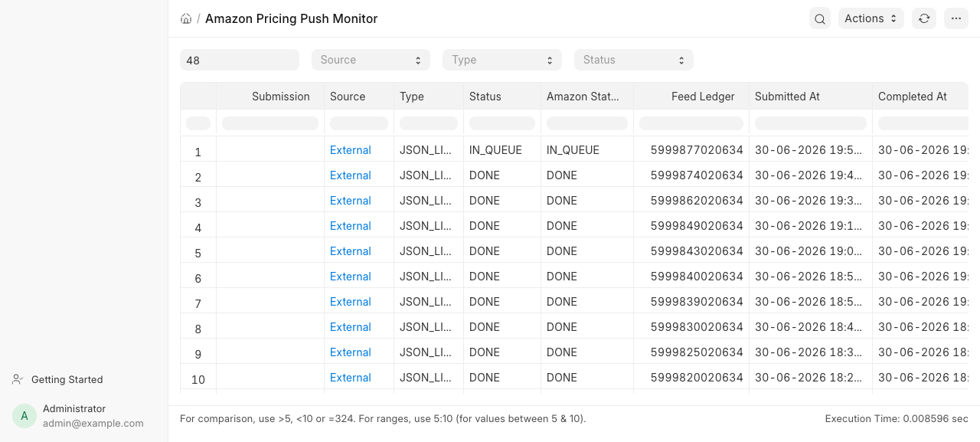The height and width of the screenshot is (442, 980).
Task: Click the Submission column header
Action: (x=270, y=97)
